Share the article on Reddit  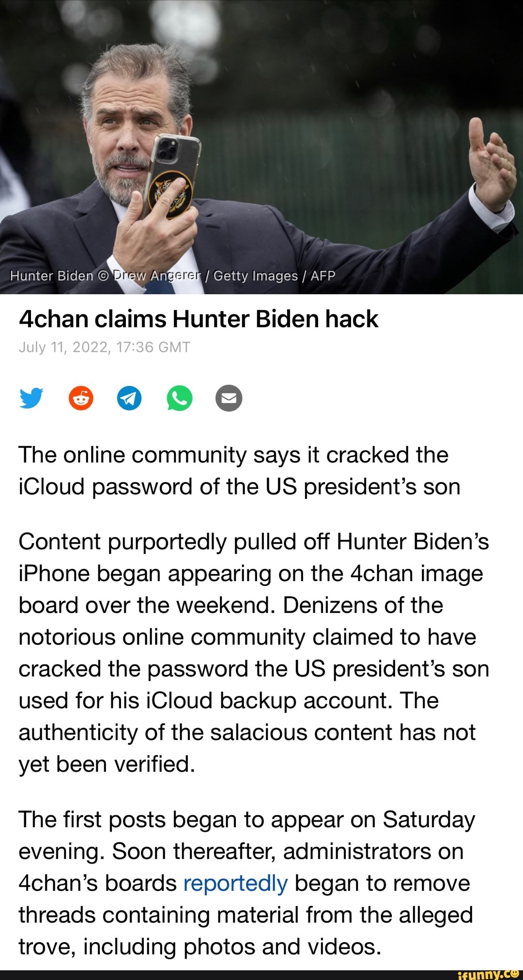point(81,398)
